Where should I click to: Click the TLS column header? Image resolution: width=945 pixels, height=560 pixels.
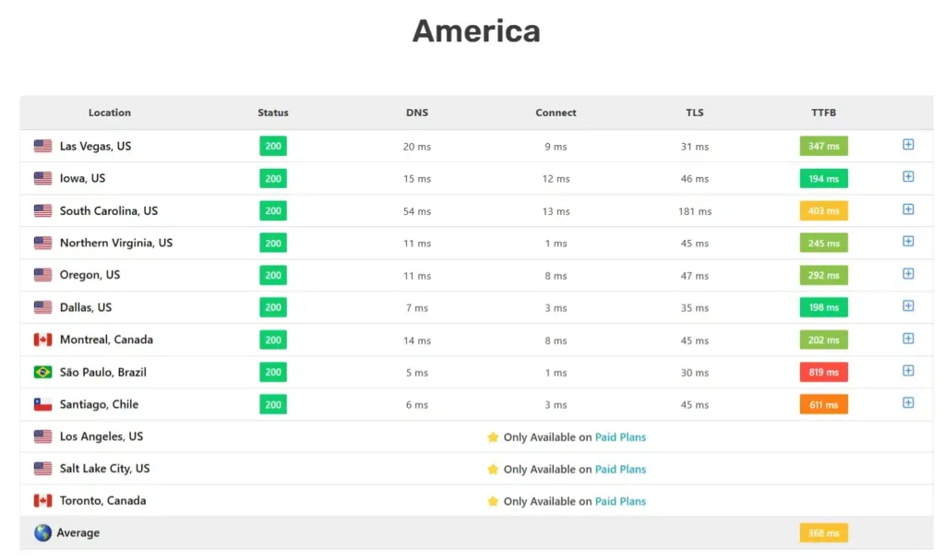click(695, 113)
